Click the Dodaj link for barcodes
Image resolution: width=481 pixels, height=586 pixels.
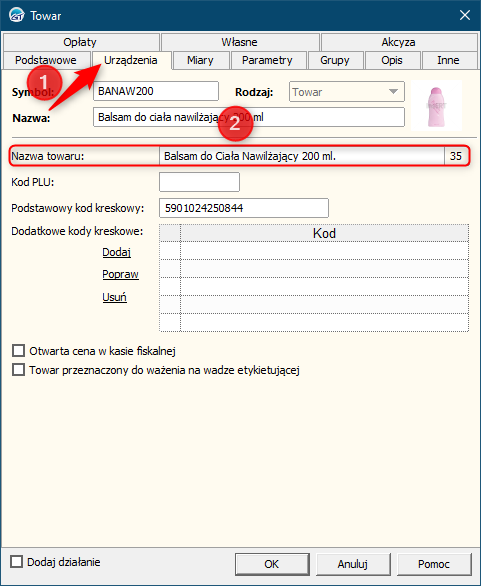[x=117, y=252]
